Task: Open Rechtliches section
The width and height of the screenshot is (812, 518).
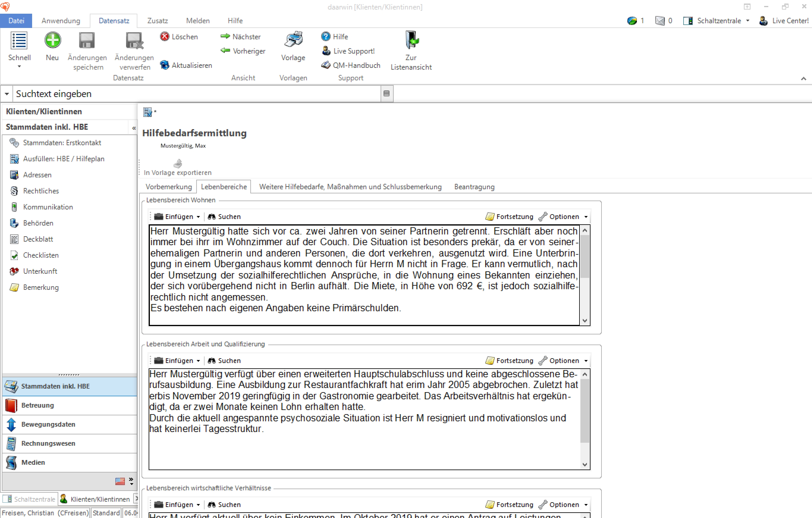Action: coord(41,191)
